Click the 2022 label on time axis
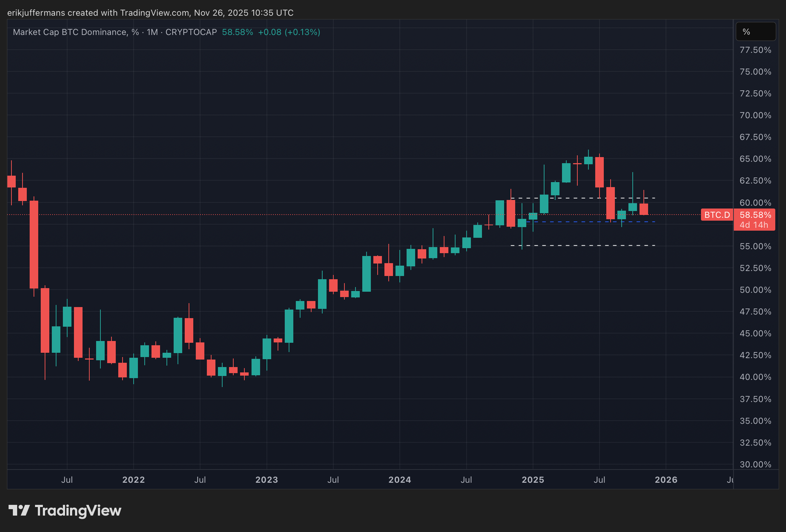 [133, 480]
